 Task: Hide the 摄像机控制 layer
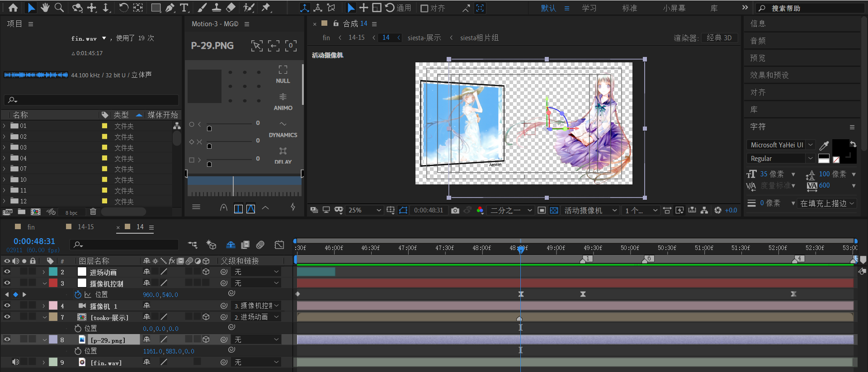[7, 283]
